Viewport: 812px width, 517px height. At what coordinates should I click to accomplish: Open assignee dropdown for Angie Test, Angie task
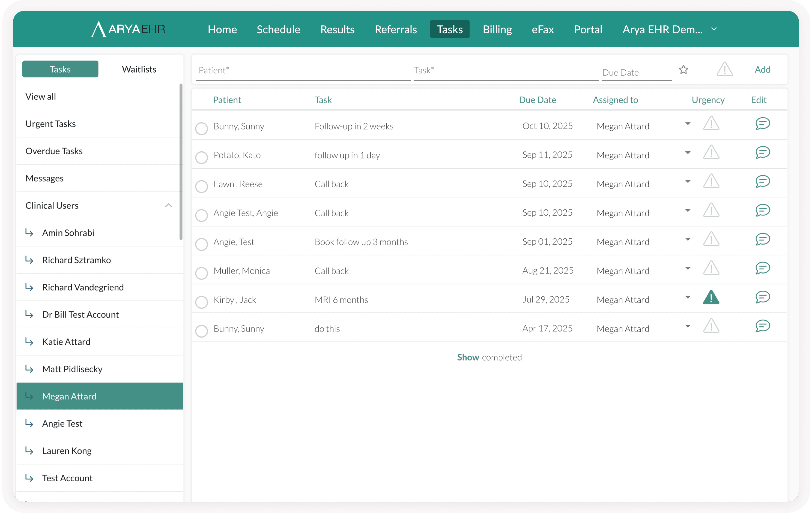pos(688,211)
